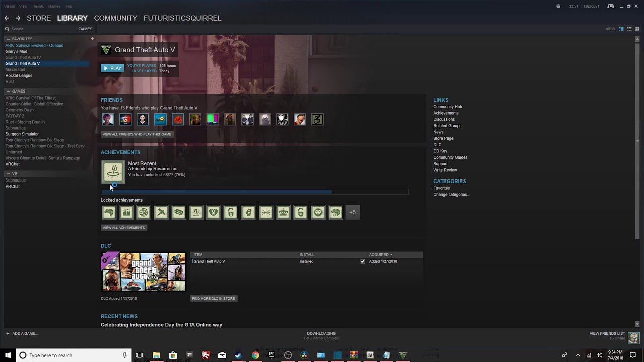
Task: Show the +5 more locked achievements
Action: tap(353, 212)
